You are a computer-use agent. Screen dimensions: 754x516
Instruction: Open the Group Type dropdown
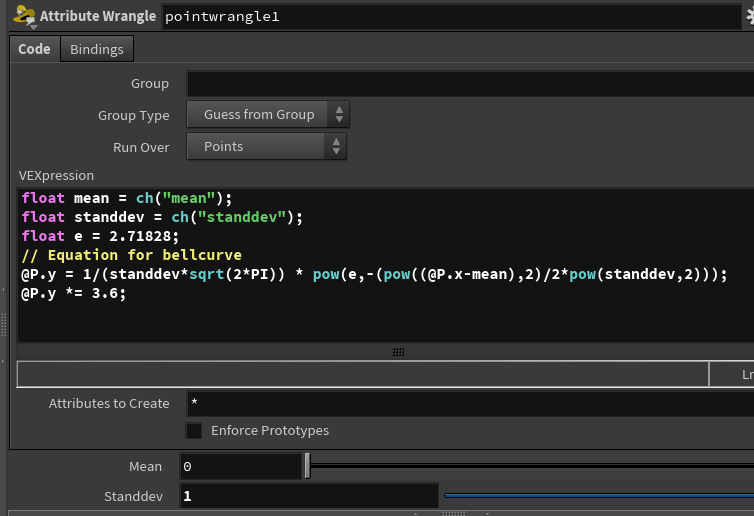[268, 115]
